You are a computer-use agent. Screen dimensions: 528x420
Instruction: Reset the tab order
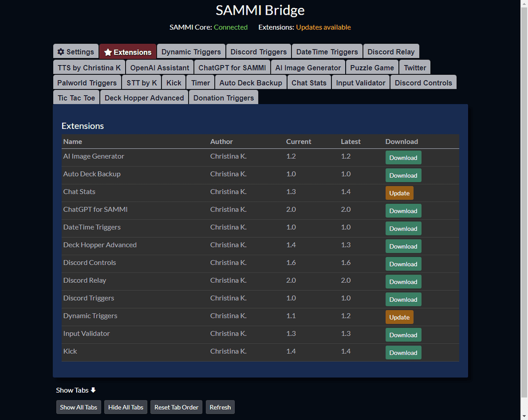pyautogui.click(x=176, y=407)
